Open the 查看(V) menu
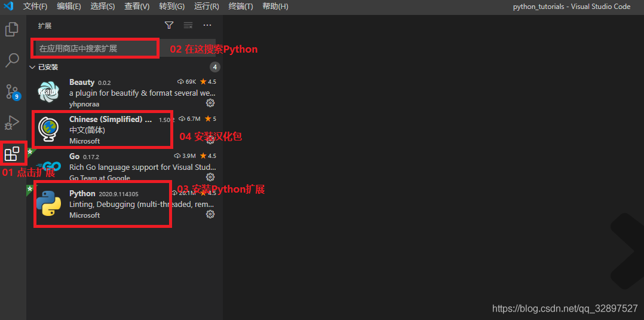644x320 pixels. [137, 7]
